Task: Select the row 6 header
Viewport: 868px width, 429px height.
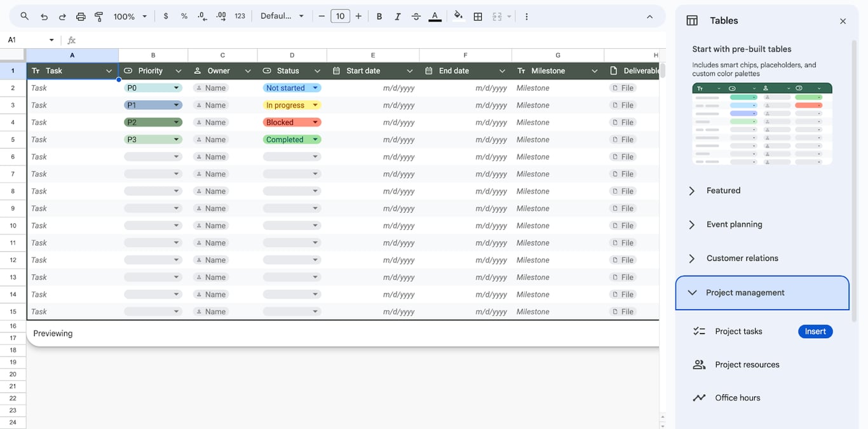Action: pos(13,157)
